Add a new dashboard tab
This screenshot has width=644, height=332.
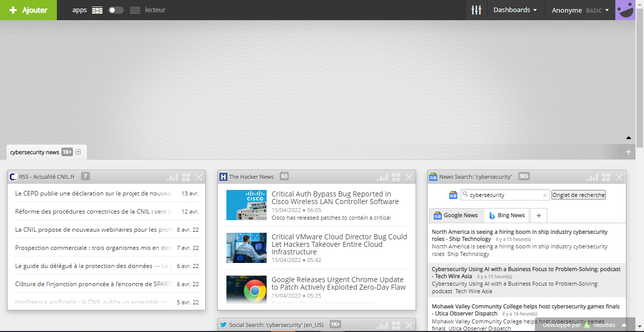coord(628,152)
